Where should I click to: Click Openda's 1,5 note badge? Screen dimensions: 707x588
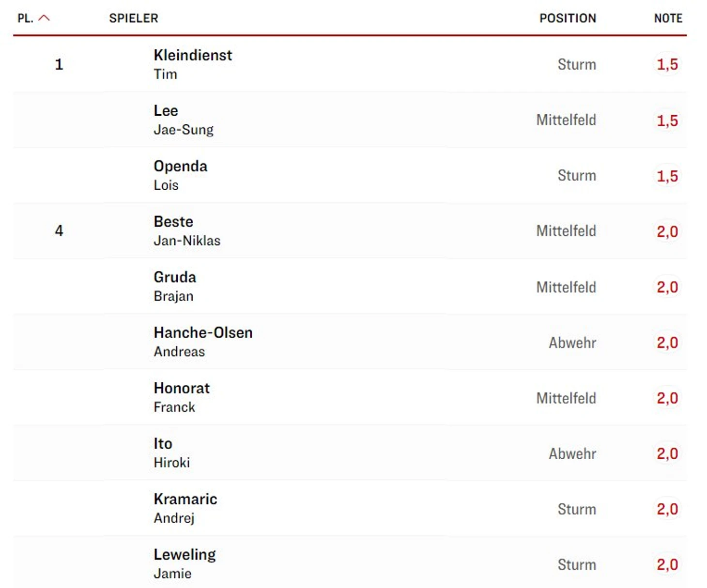pos(667,176)
